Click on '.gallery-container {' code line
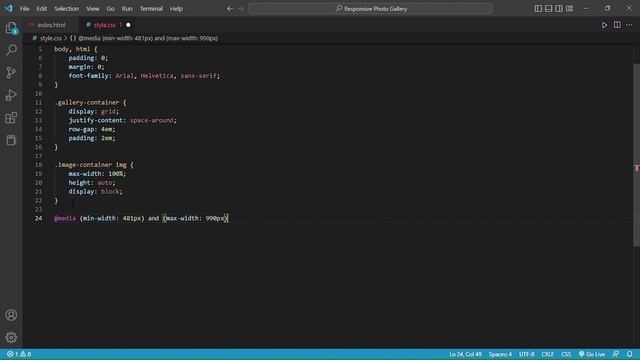This screenshot has width=640, height=360. [90, 102]
